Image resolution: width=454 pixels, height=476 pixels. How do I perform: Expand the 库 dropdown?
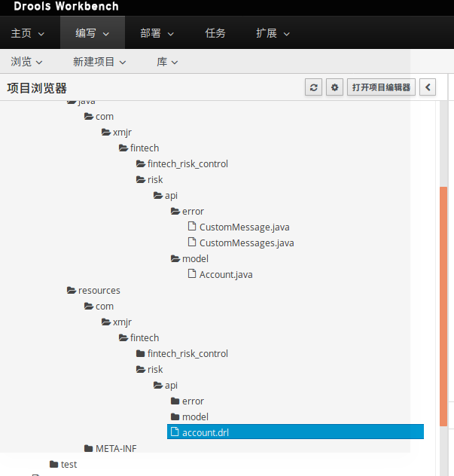167,62
